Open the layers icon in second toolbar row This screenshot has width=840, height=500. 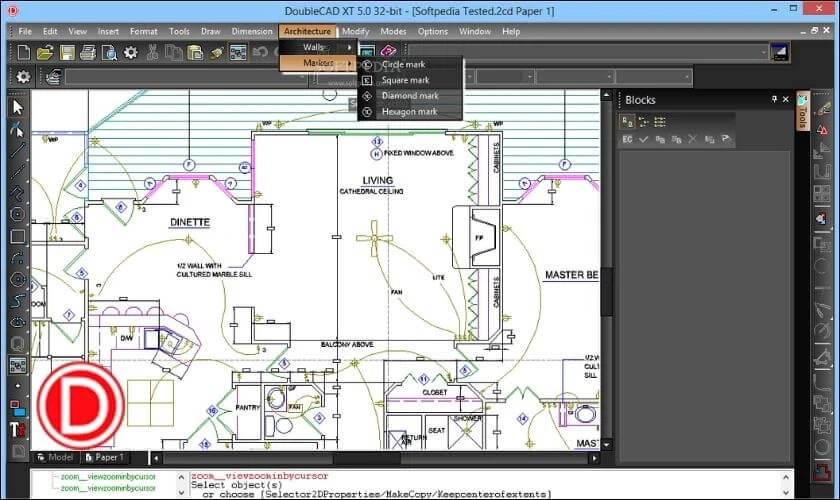52,77
